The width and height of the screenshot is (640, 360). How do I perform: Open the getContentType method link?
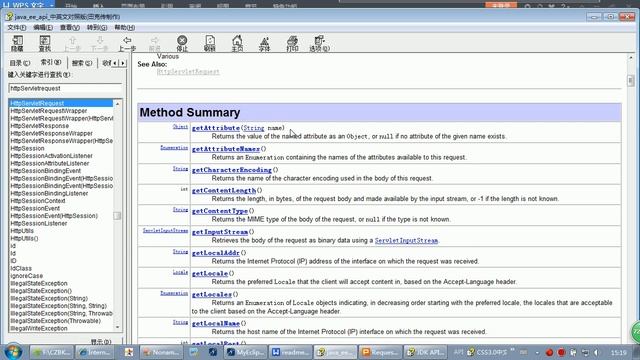[220, 211]
